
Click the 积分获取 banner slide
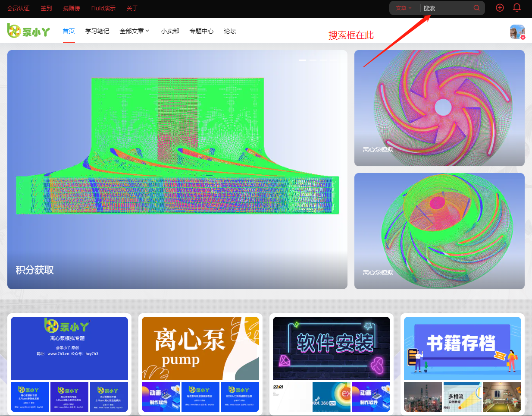pos(177,169)
